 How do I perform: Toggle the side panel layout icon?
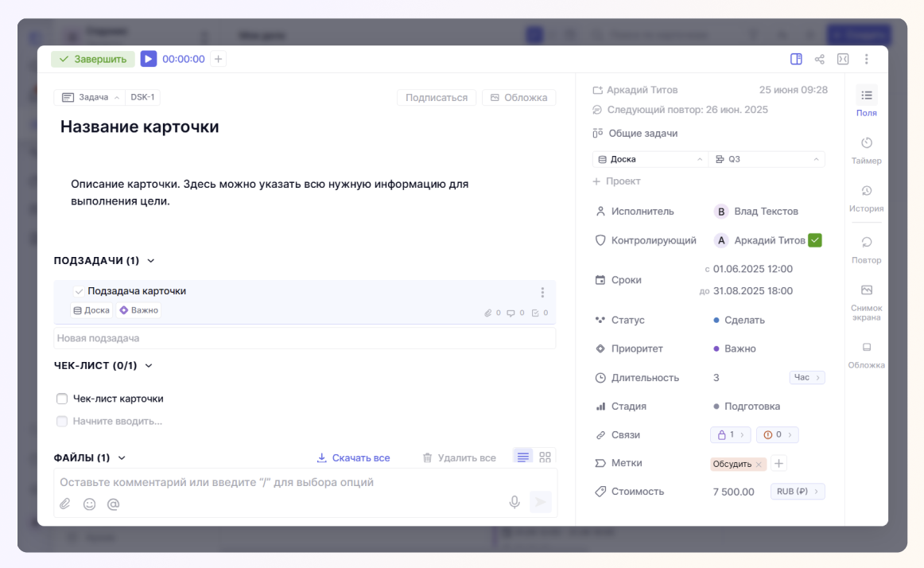[796, 59]
